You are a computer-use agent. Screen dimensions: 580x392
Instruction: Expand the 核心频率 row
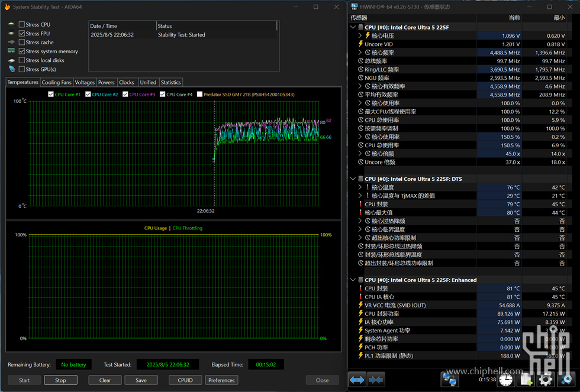pos(360,53)
